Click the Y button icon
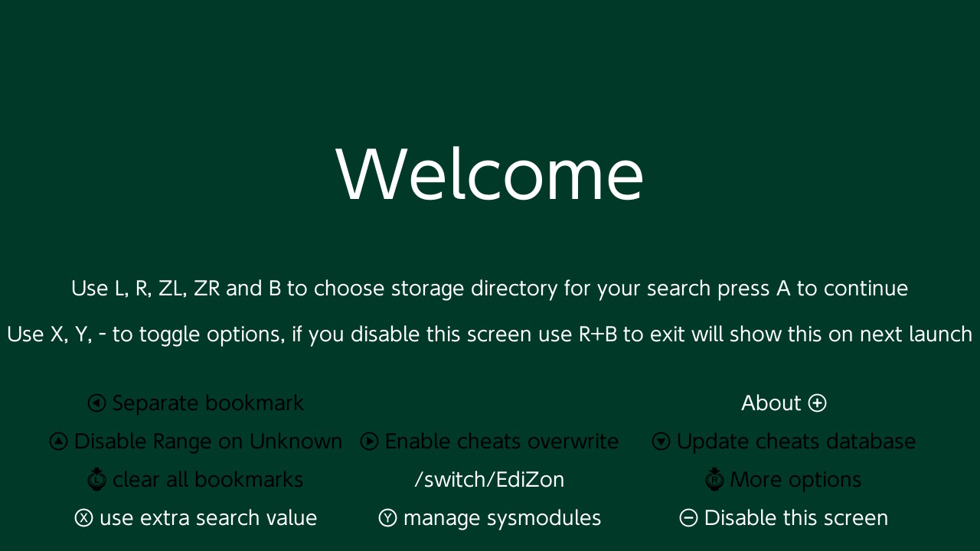 pyautogui.click(x=387, y=518)
